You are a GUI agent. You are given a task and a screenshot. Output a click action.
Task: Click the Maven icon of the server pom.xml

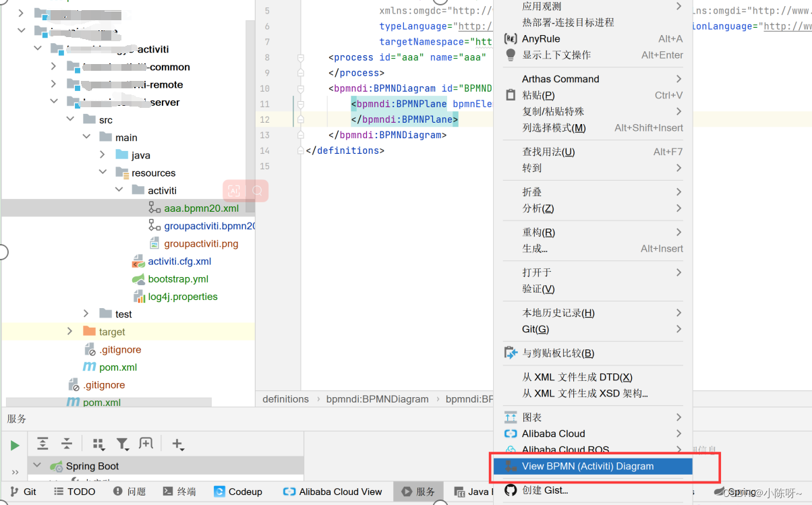point(89,367)
